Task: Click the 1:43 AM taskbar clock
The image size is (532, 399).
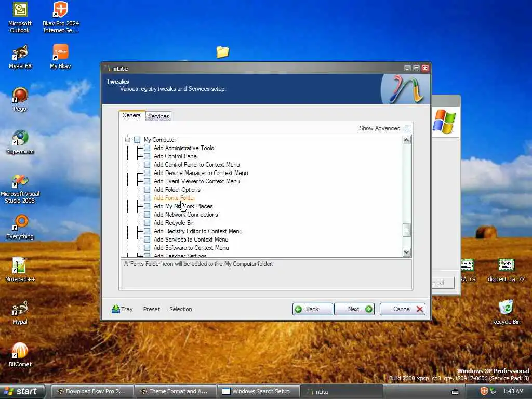Action: coord(513,392)
